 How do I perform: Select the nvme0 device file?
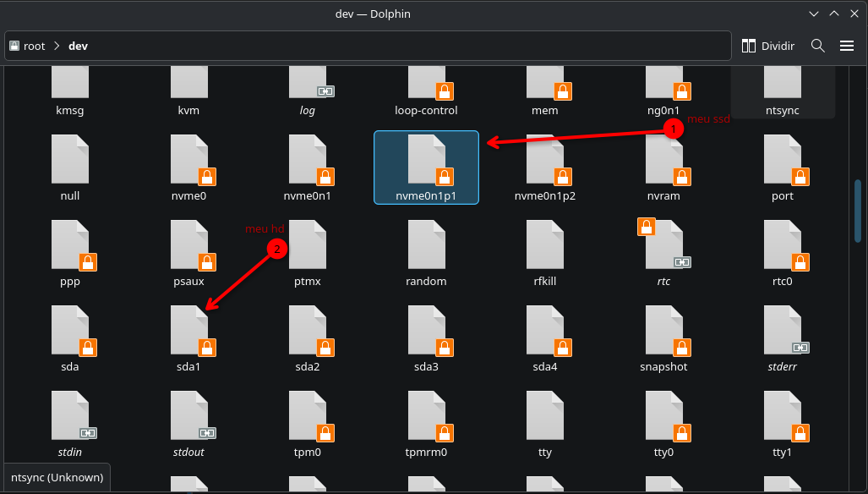click(x=188, y=167)
